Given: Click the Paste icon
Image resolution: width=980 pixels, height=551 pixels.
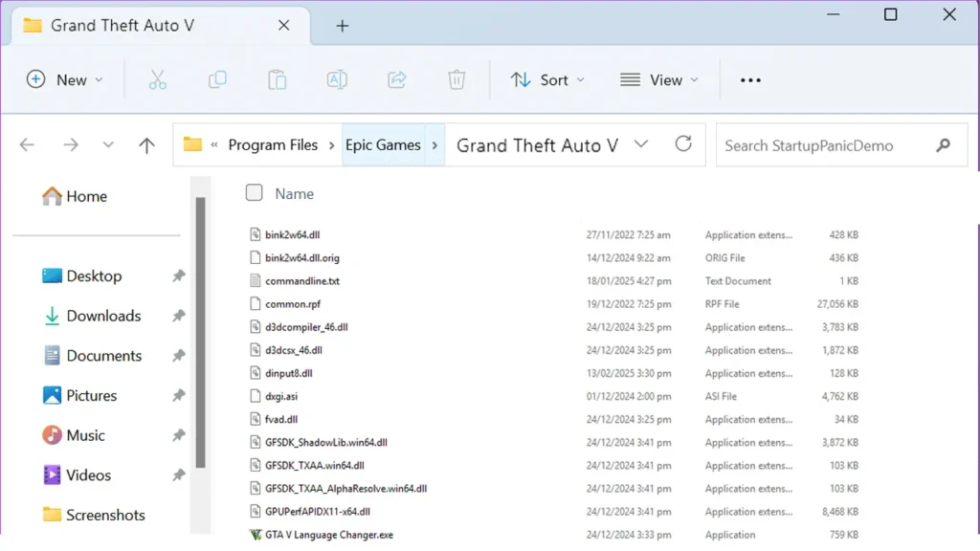Looking at the screenshot, I should pyautogui.click(x=277, y=79).
